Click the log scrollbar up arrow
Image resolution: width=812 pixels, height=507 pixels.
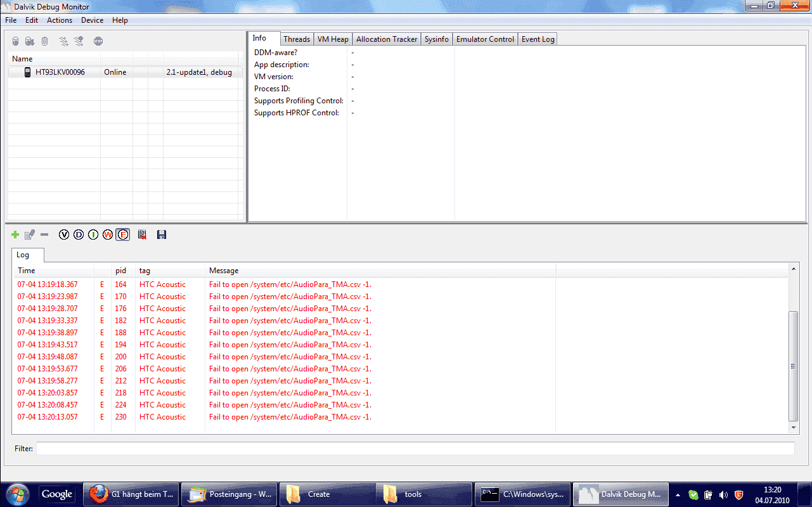794,270
